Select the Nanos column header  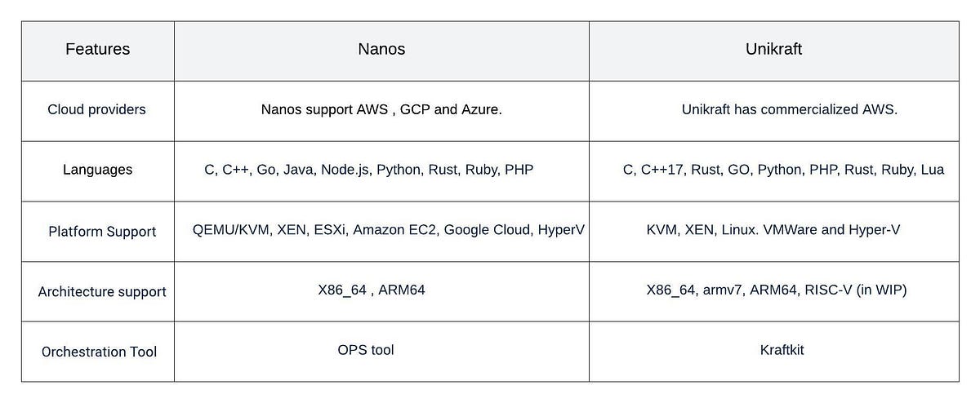[x=381, y=50]
